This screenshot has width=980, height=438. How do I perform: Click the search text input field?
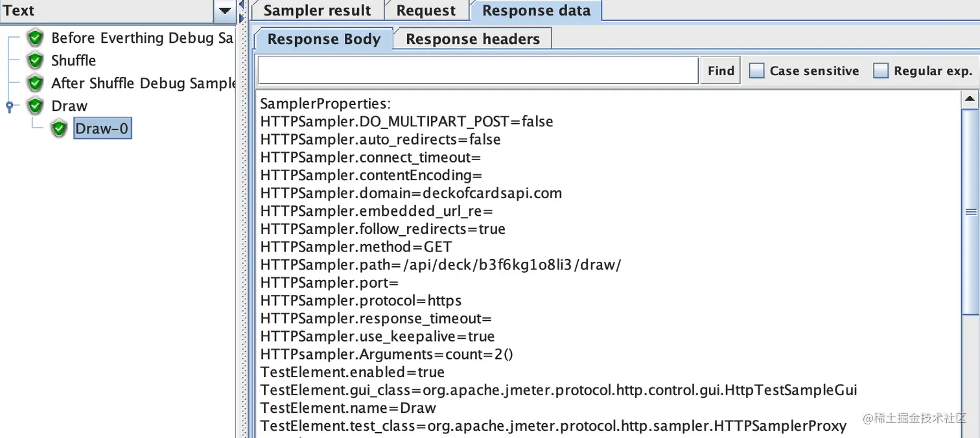pos(478,71)
